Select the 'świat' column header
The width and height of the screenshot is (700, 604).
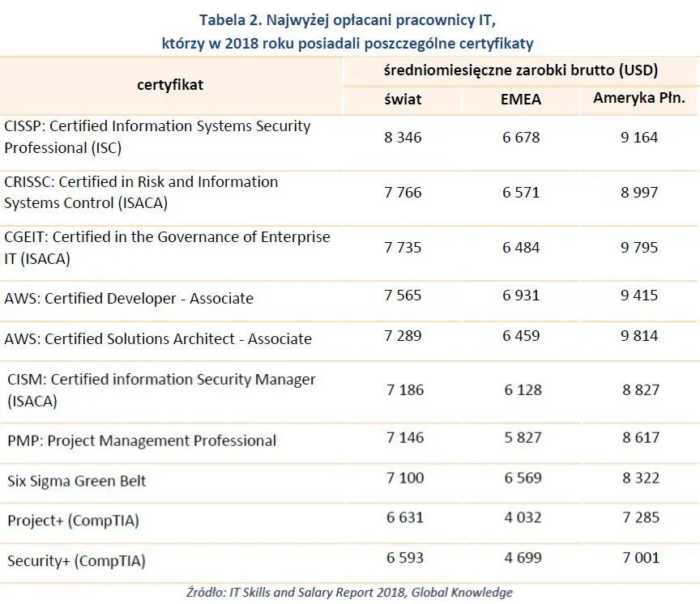coord(403,100)
